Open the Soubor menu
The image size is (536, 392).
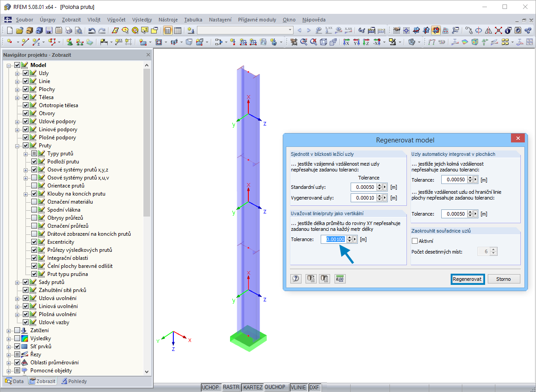[x=25, y=20]
